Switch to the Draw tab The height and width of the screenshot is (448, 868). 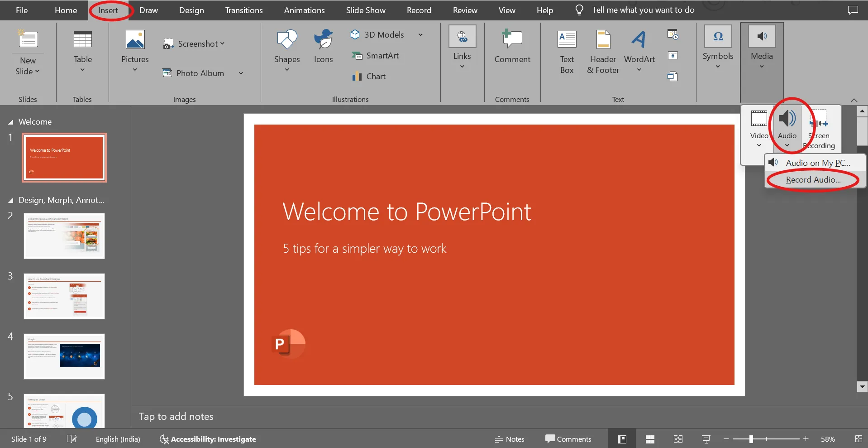(148, 10)
